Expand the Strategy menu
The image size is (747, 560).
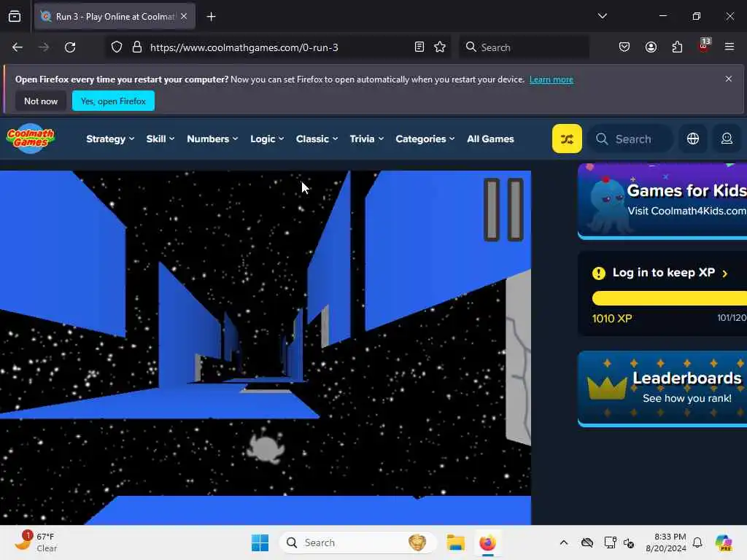click(x=110, y=139)
